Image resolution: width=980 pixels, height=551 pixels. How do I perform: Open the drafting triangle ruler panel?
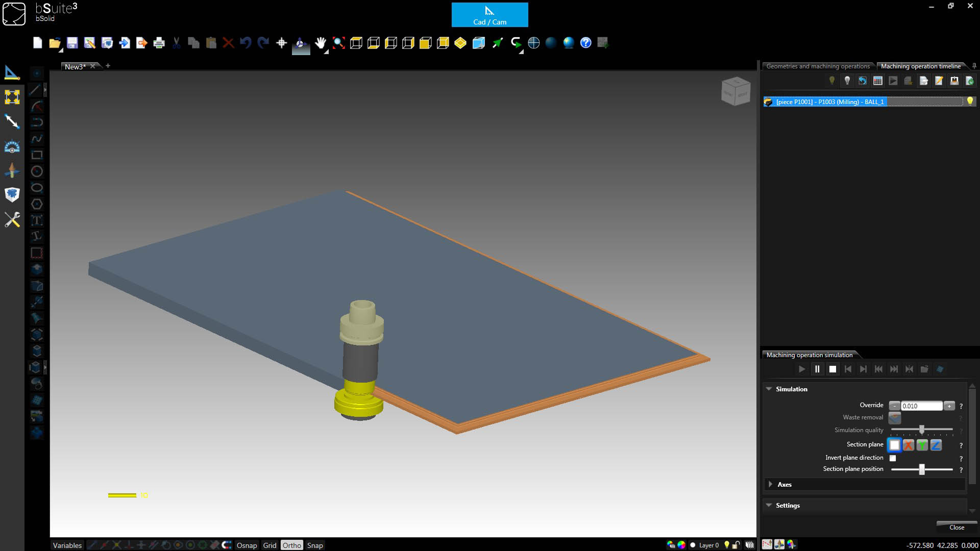12,72
